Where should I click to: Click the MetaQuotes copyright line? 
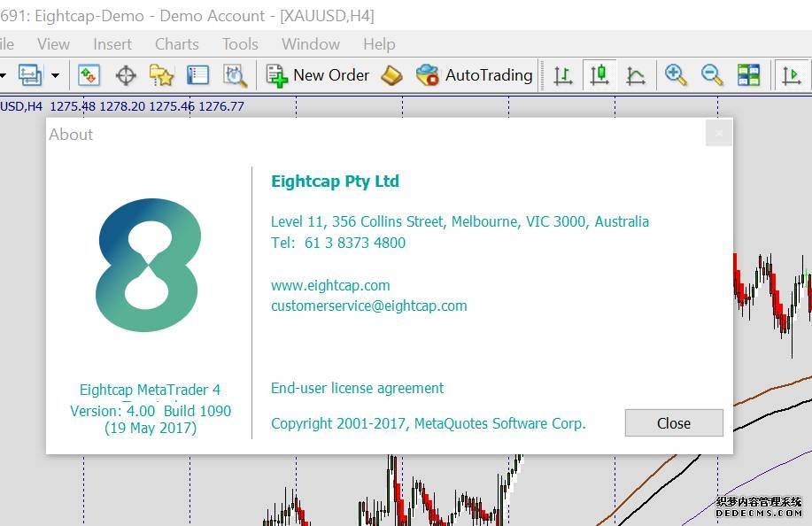[429, 423]
